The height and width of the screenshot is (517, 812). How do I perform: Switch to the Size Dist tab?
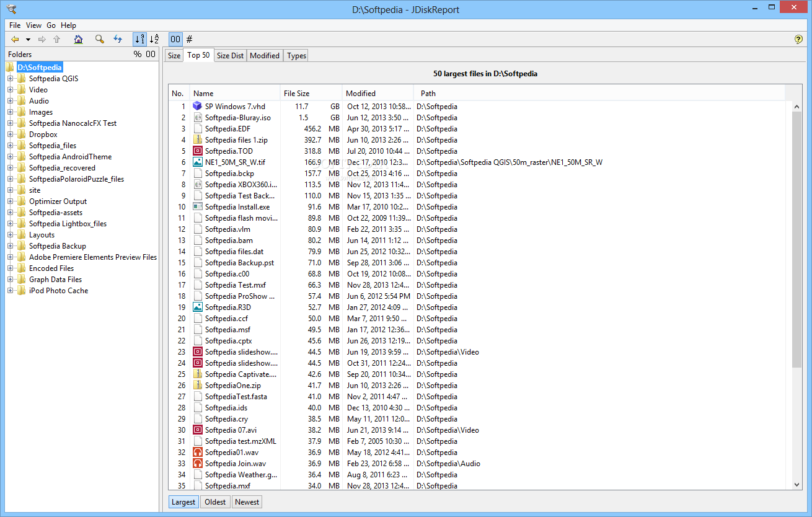(x=230, y=56)
